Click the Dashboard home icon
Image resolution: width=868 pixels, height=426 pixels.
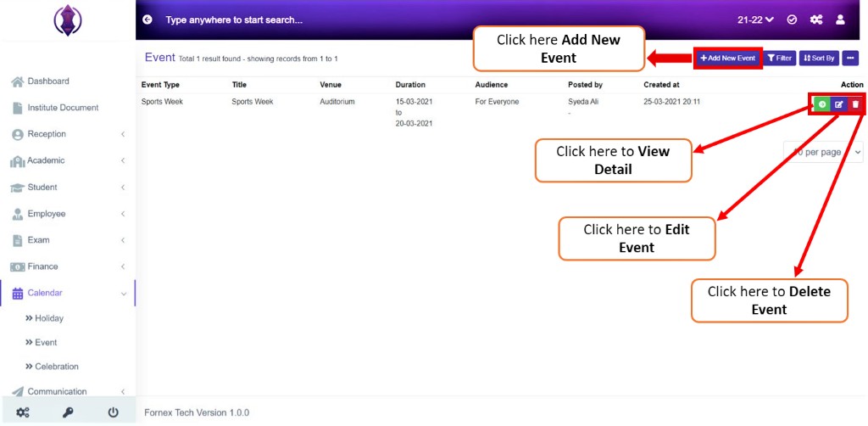[18, 81]
